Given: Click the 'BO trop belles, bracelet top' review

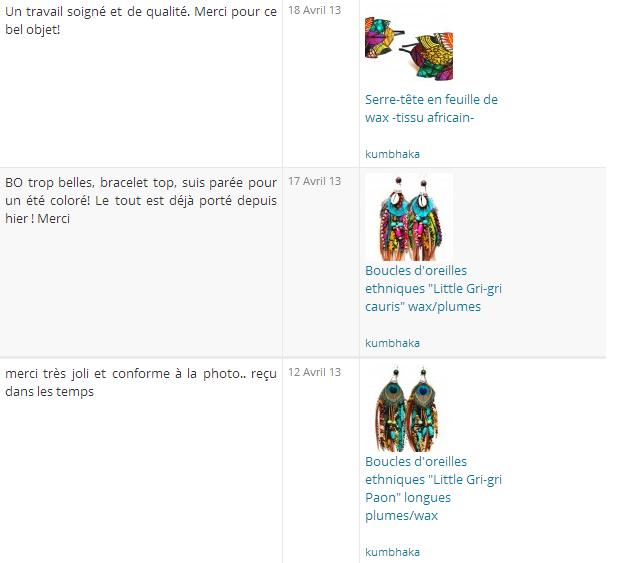Looking at the screenshot, I should point(141,200).
